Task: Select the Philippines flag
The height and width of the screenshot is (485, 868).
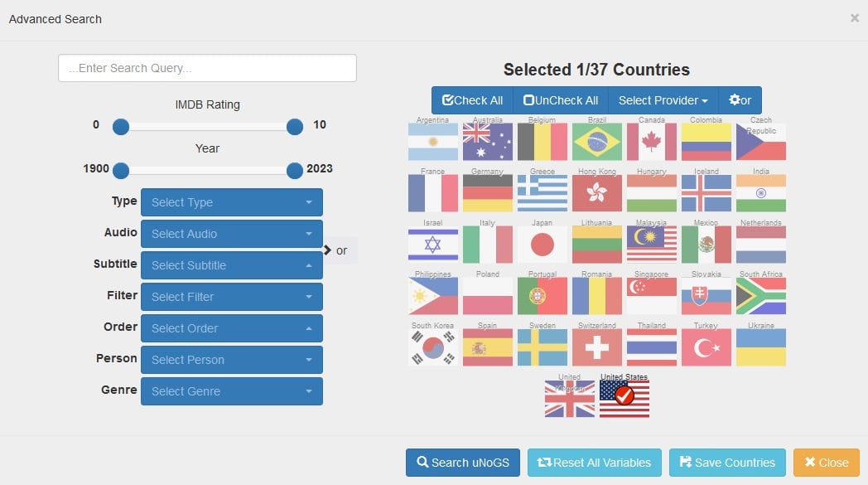Action: pos(433,297)
